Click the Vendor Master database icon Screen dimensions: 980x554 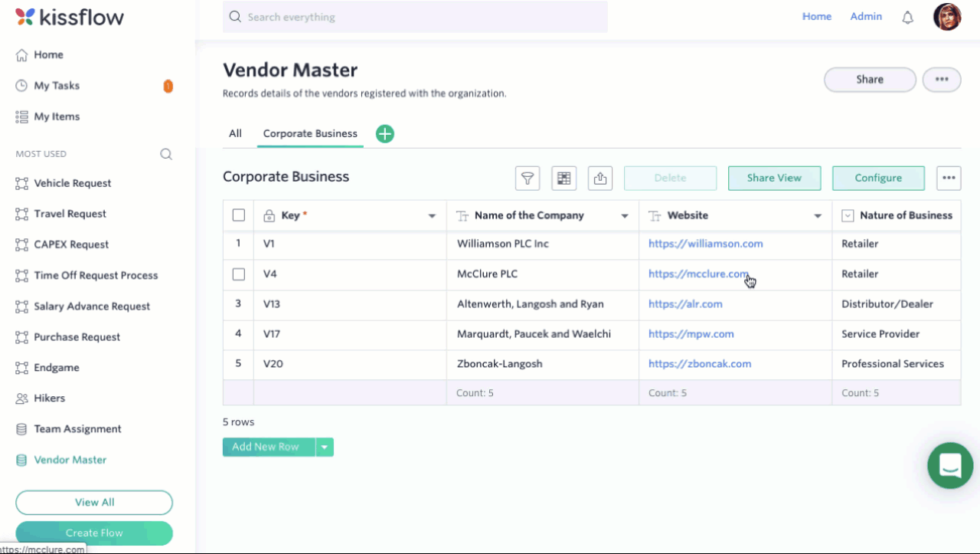point(21,460)
